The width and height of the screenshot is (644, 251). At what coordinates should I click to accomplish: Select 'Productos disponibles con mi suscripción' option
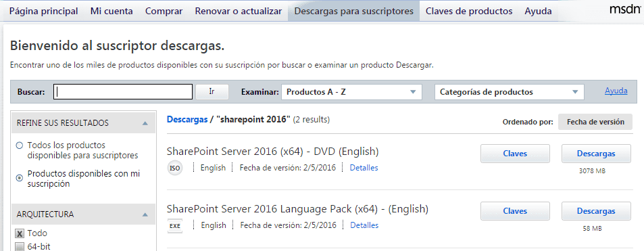click(19, 178)
